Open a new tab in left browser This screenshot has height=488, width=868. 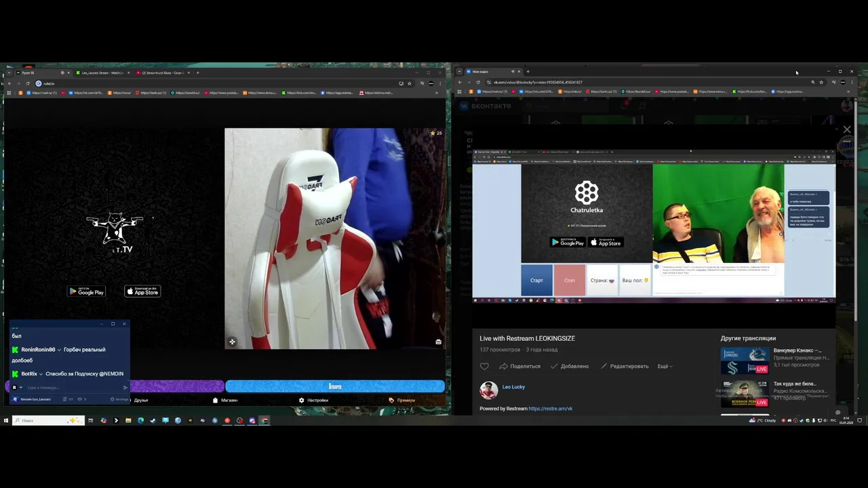tap(197, 73)
